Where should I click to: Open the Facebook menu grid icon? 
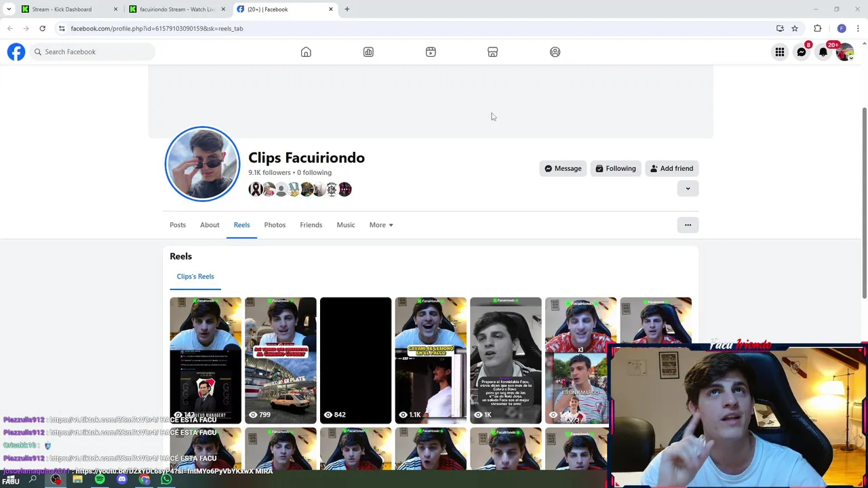pyautogui.click(x=780, y=52)
